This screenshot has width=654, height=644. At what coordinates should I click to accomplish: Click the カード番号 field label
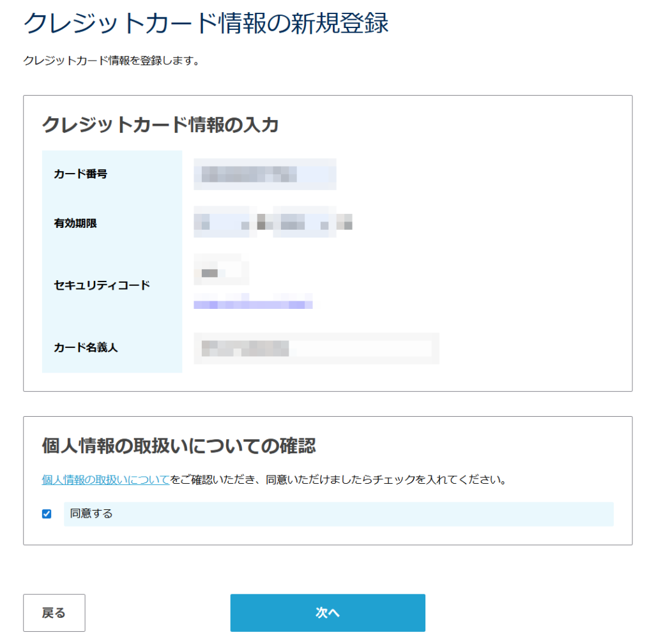click(80, 174)
